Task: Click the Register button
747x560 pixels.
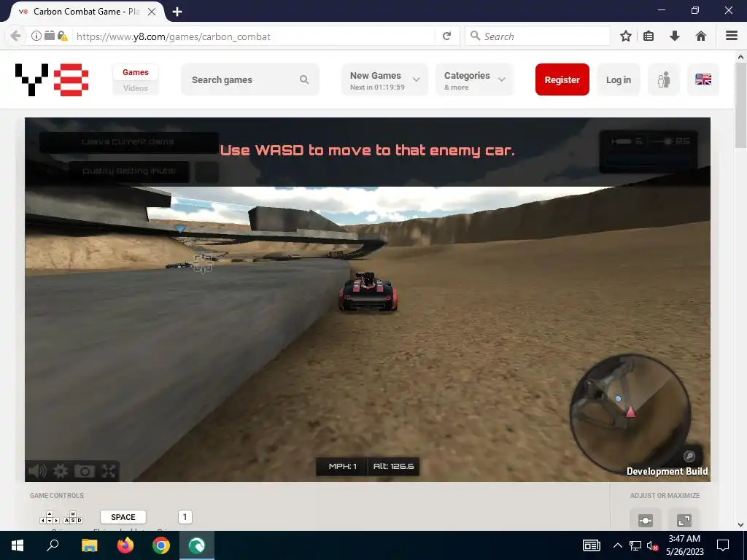Action: (562, 79)
